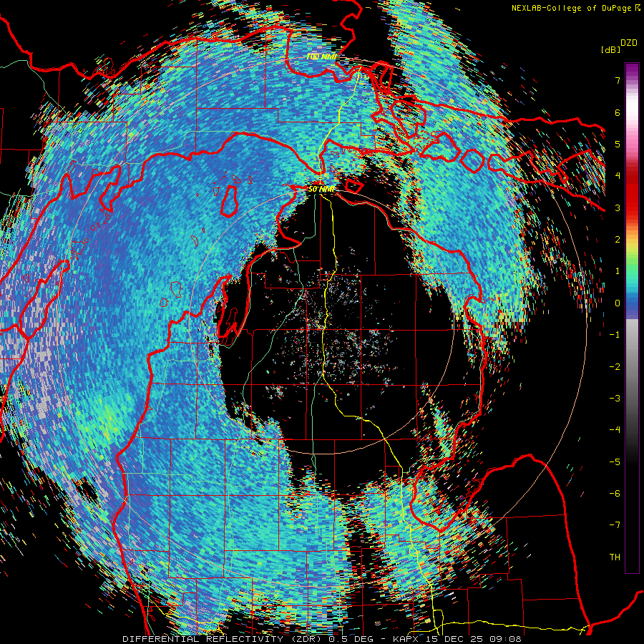Click the -4 dB value on the color scale
The height and width of the screenshot is (644, 644).
[615, 430]
